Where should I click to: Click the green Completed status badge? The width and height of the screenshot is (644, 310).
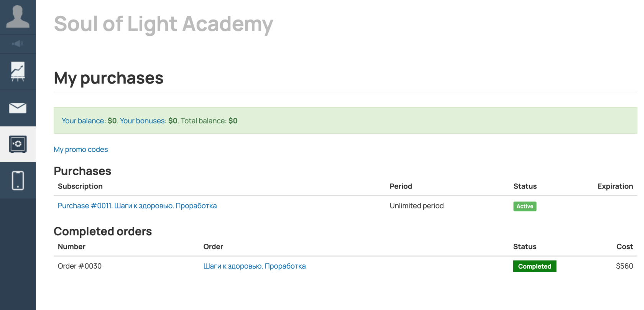click(x=534, y=266)
